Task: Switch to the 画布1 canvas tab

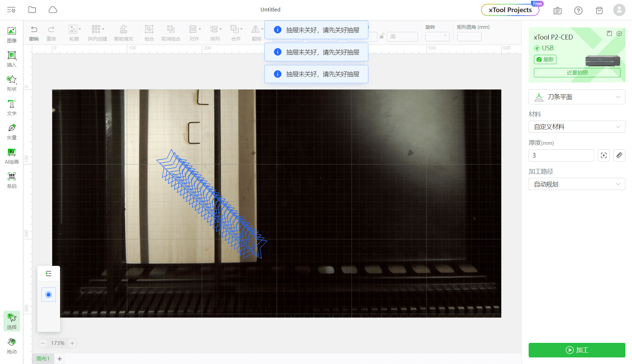Action: [x=43, y=358]
